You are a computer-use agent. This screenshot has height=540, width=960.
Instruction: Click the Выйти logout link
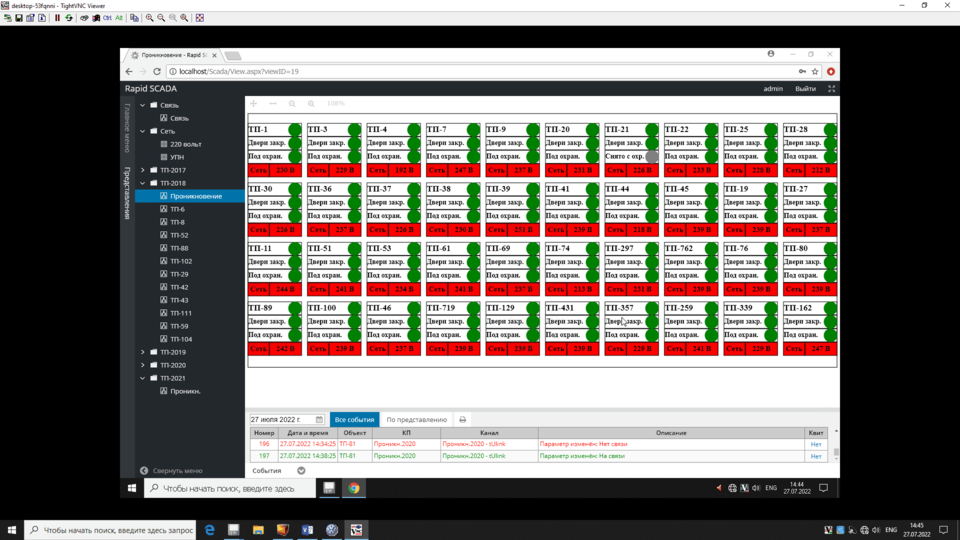tap(805, 89)
